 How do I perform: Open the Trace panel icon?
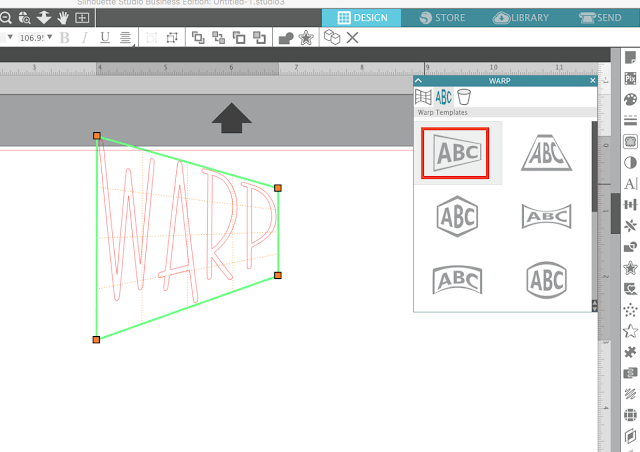[630, 142]
